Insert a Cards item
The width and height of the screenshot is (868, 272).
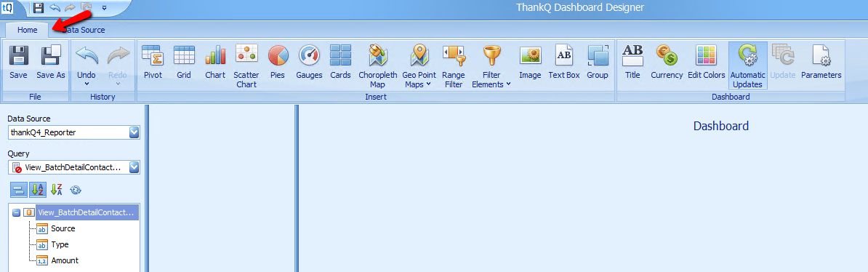(x=340, y=62)
